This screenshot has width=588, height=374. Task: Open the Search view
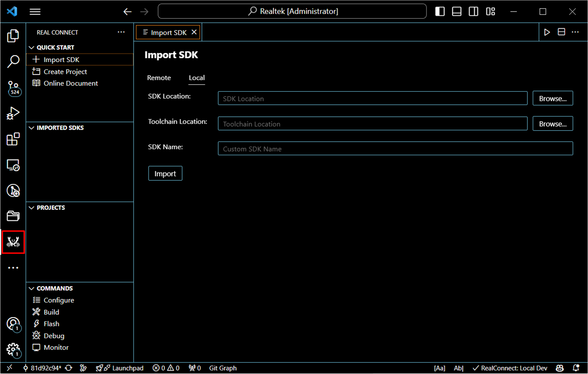point(13,61)
